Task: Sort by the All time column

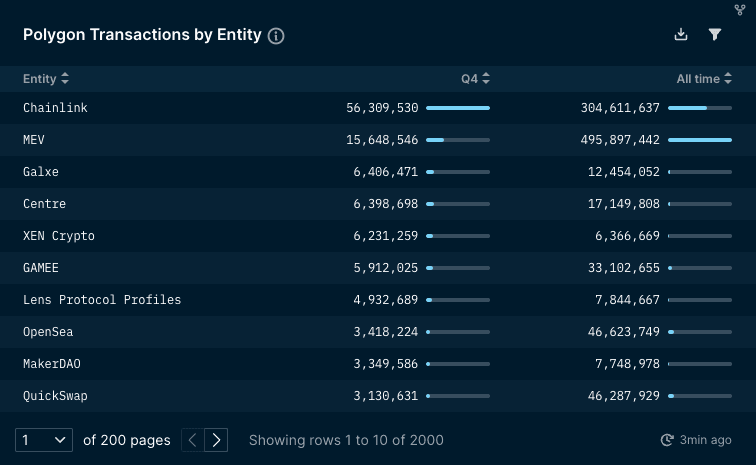Action: [x=704, y=79]
